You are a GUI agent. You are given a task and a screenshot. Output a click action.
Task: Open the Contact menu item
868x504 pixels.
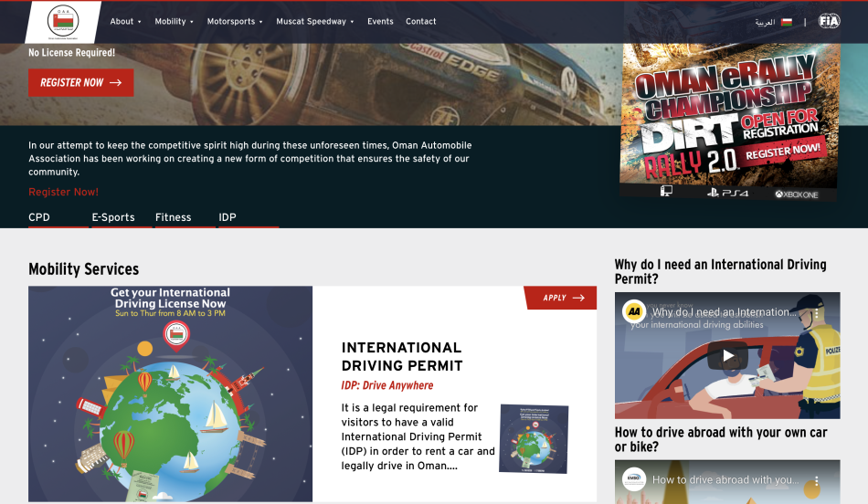pyautogui.click(x=420, y=22)
